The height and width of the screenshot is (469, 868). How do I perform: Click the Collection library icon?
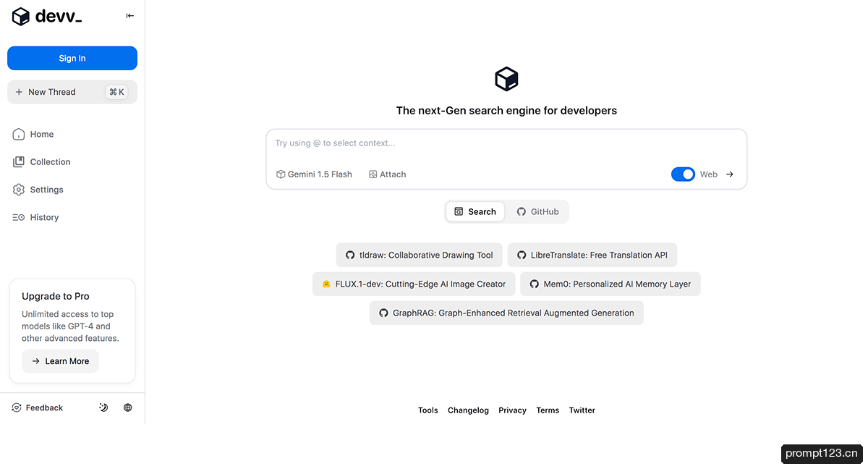tap(19, 162)
